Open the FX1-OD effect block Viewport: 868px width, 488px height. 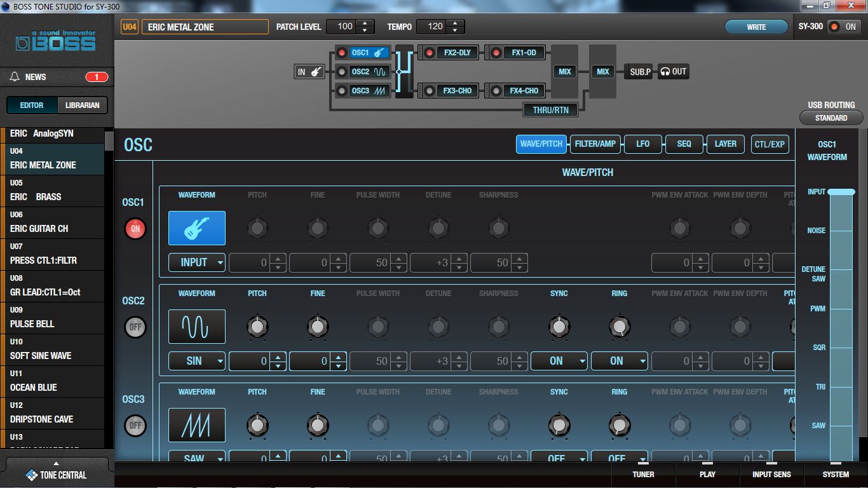(x=524, y=53)
